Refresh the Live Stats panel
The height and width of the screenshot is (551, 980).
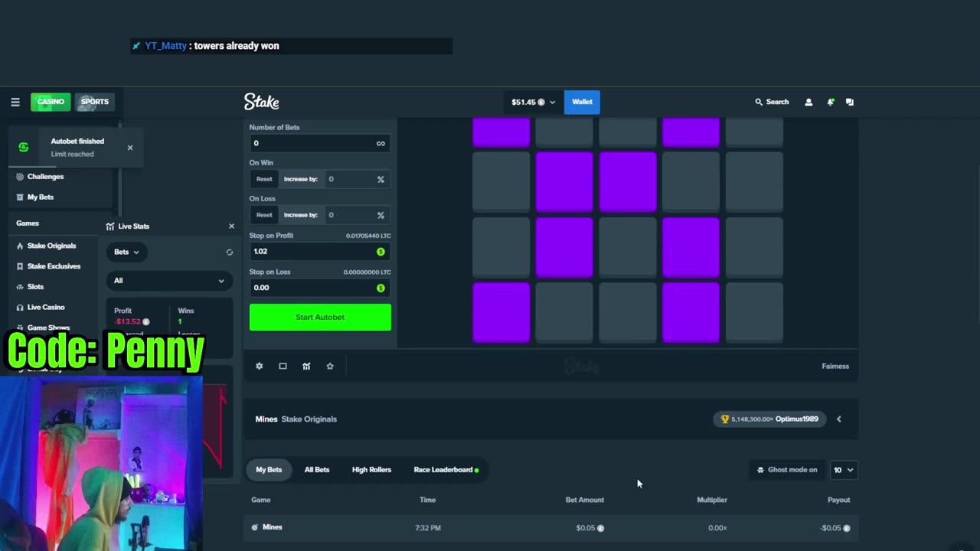tap(229, 252)
